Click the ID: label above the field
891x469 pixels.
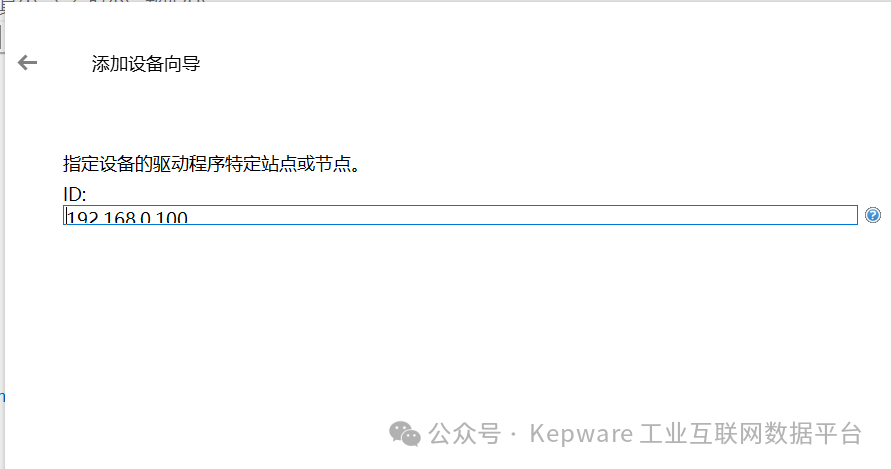point(74,194)
